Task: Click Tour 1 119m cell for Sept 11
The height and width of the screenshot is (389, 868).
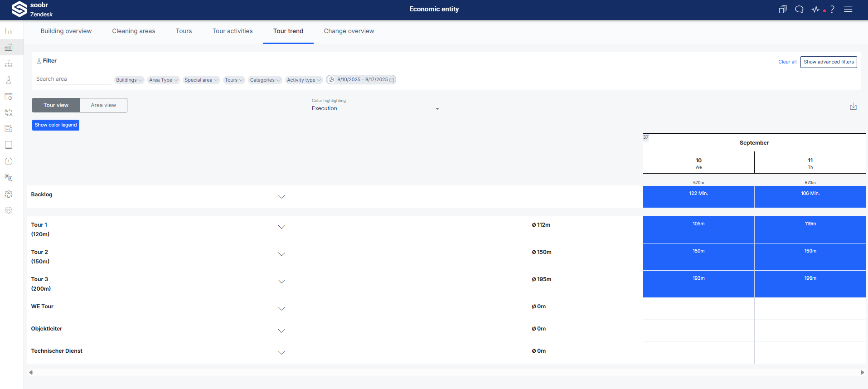Action: (x=810, y=229)
